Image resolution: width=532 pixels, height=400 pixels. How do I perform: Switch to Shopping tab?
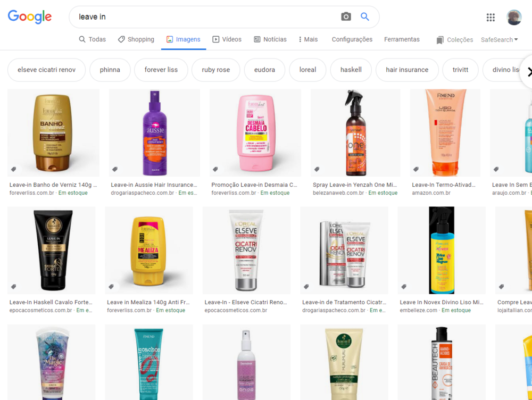point(136,39)
